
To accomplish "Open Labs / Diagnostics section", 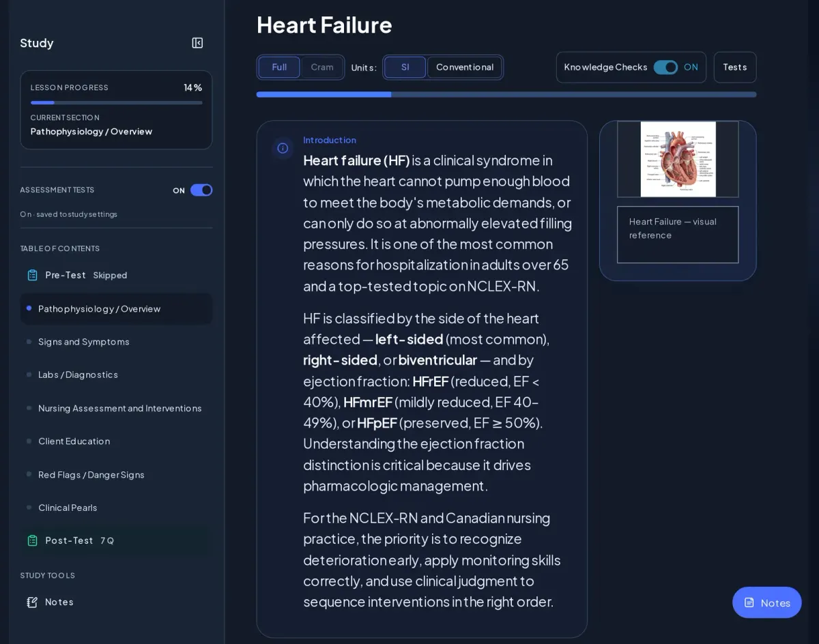I will (x=116, y=375).
